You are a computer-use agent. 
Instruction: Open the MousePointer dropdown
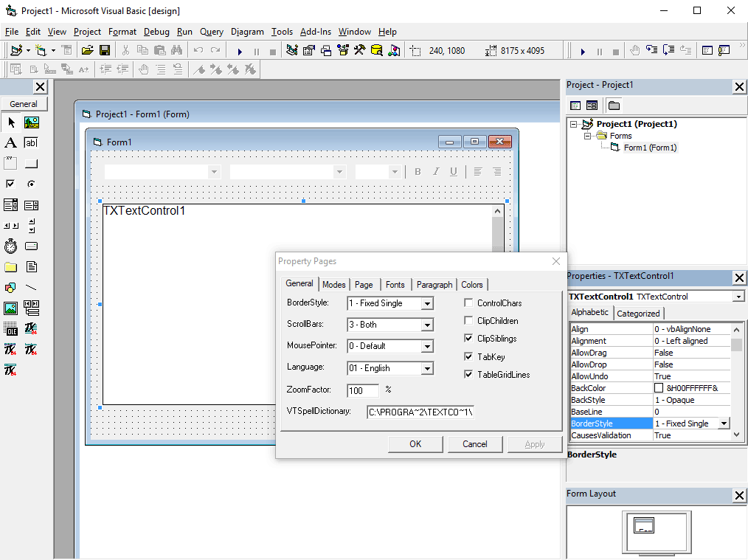(427, 346)
